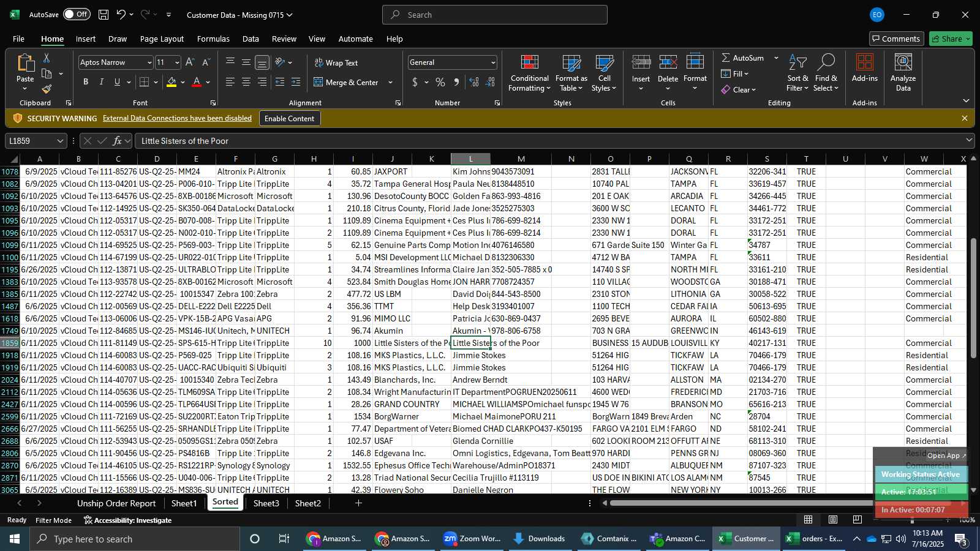This screenshot has height=551, width=980.
Task: Click the Paste clipboard icon
Action: [x=25, y=64]
